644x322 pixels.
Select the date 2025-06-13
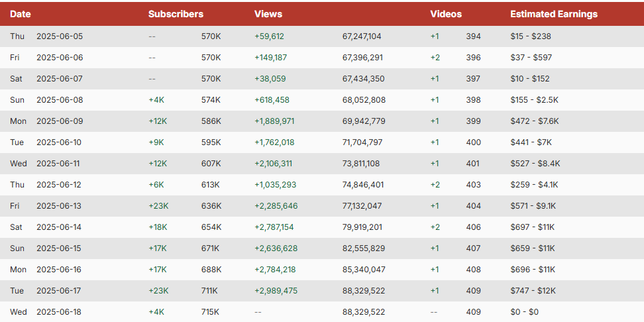[59, 206]
